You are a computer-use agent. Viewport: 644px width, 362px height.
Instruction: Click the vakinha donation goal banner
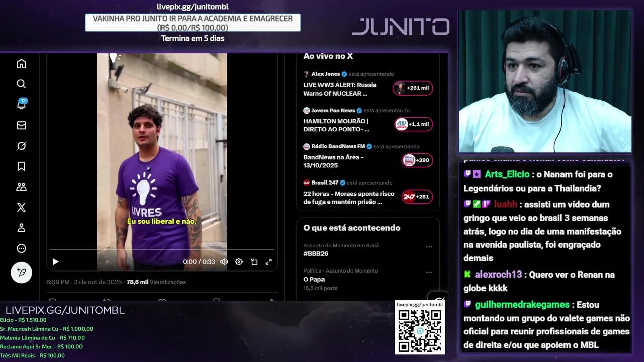193,23
